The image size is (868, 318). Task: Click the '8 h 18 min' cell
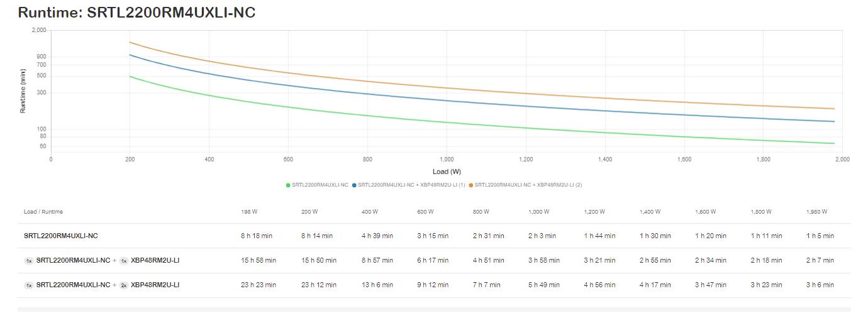[x=257, y=236]
